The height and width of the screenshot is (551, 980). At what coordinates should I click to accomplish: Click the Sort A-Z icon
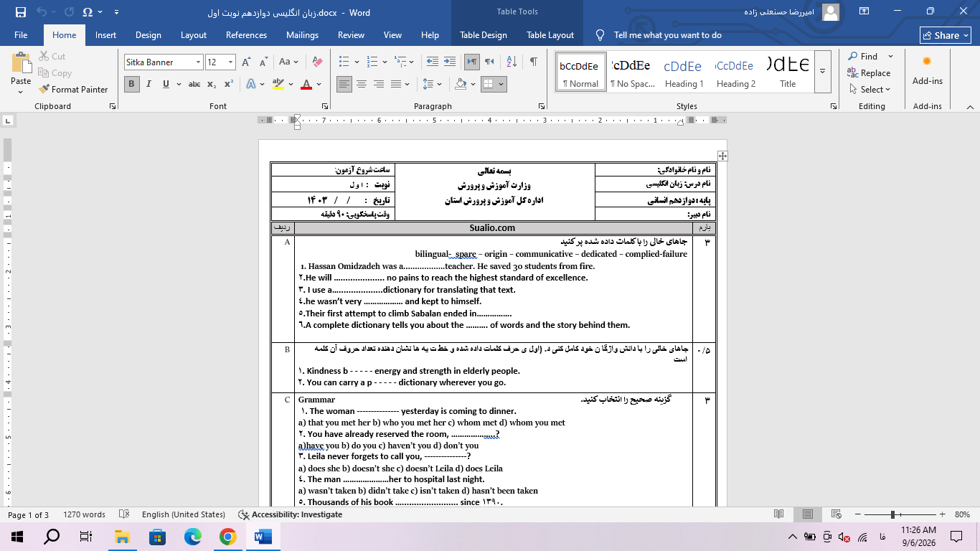tap(512, 62)
